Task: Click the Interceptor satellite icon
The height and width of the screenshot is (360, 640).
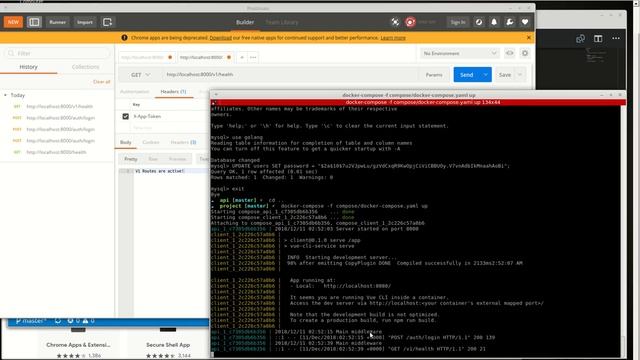Action: pyautogui.click(x=395, y=22)
